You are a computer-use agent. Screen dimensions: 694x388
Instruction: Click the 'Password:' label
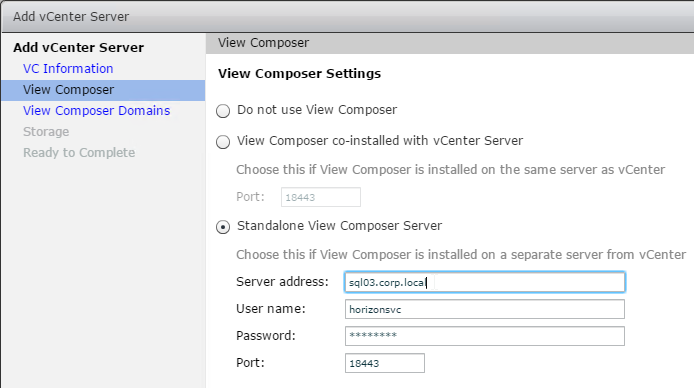pos(266,336)
